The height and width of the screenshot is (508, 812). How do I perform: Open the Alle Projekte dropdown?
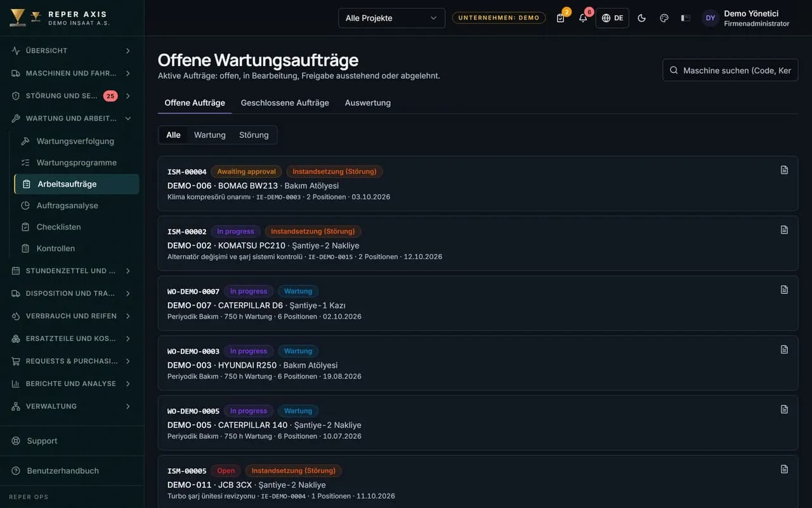pos(391,18)
